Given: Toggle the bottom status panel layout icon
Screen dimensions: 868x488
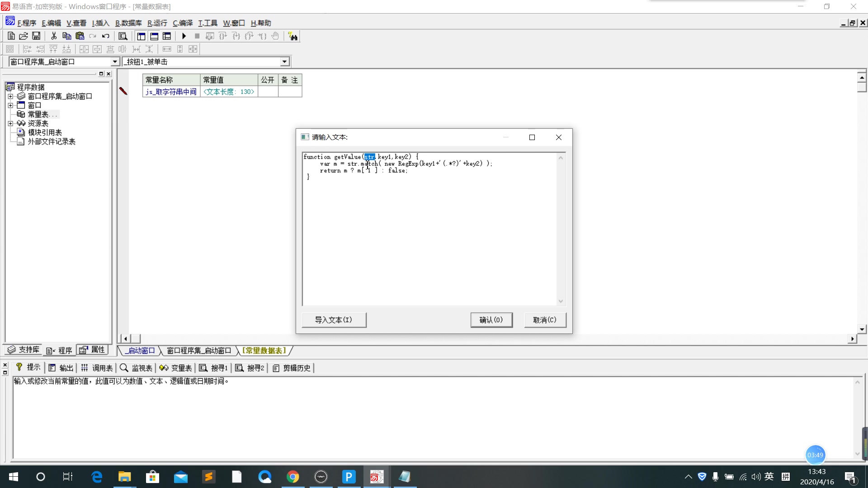Looking at the screenshot, I should coord(154,36).
